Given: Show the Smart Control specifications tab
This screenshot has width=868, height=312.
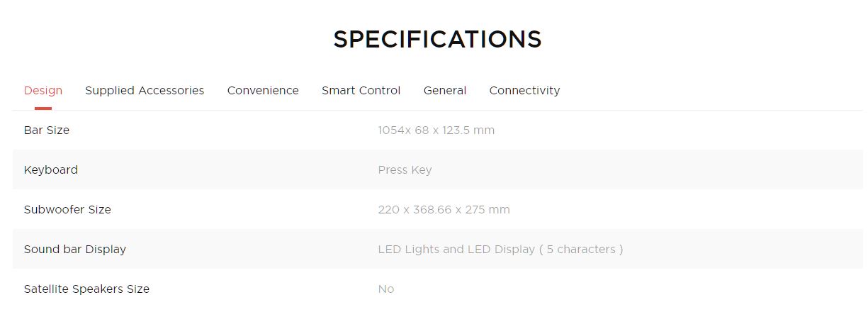Looking at the screenshot, I should coord(361,91).
